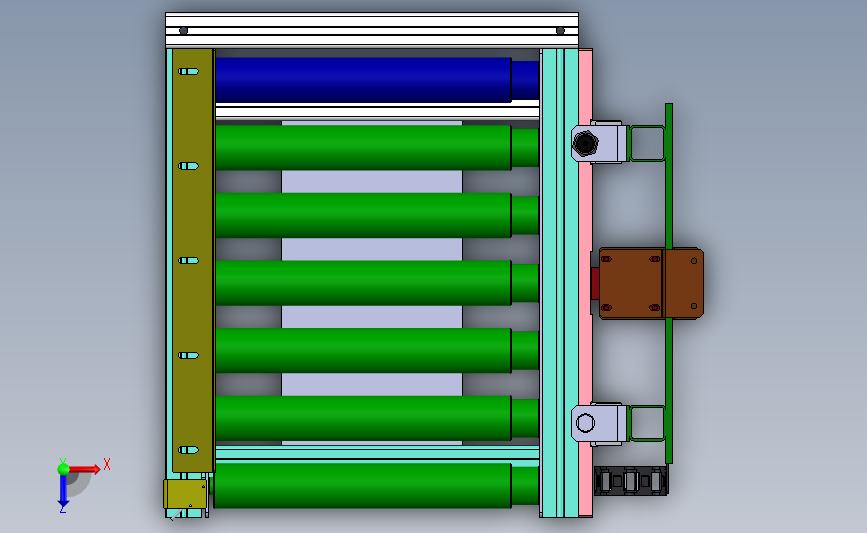This screenshot has height=533, width=867.
Task: Select the white aluminum profile with two black bolts
Action: pos(372,30)
